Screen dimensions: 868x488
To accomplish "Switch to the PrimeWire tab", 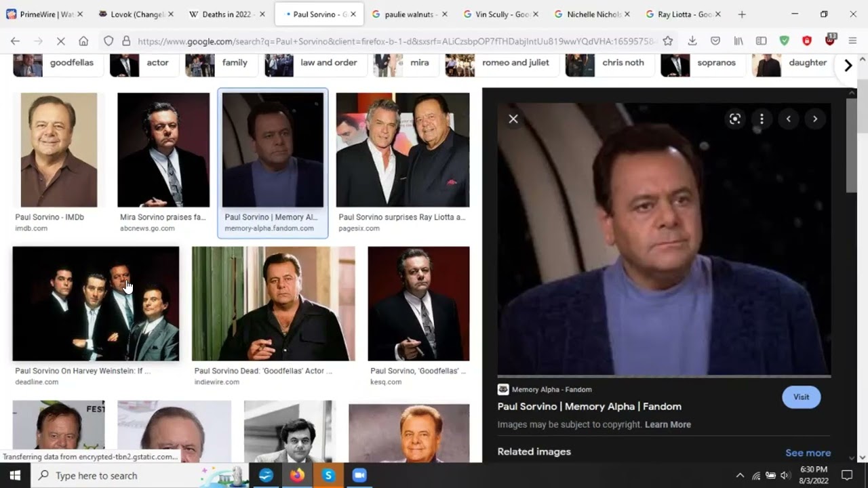I will click(45, 14).
